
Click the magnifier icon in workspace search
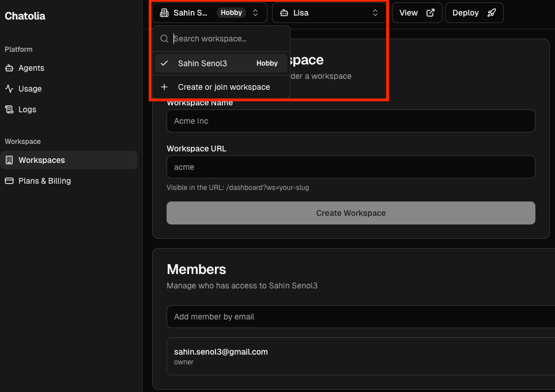164,39
